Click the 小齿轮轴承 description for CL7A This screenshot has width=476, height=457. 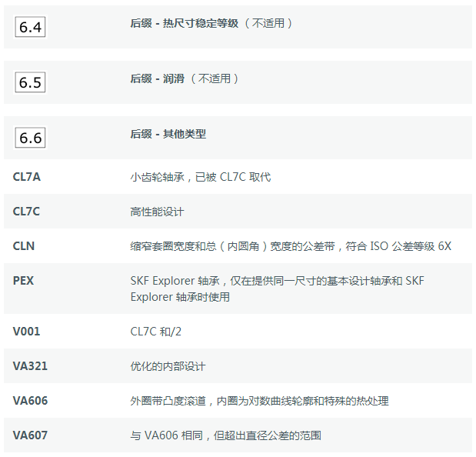coord(201,177)
